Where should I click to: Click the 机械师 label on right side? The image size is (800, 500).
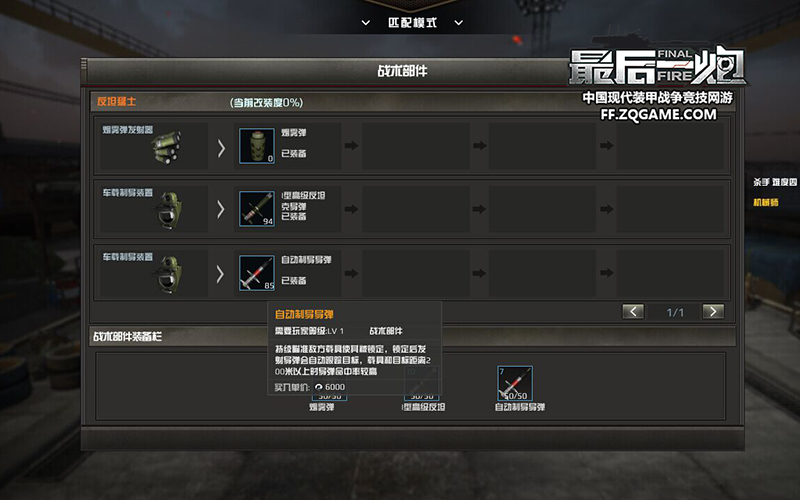tap(766, 203)
